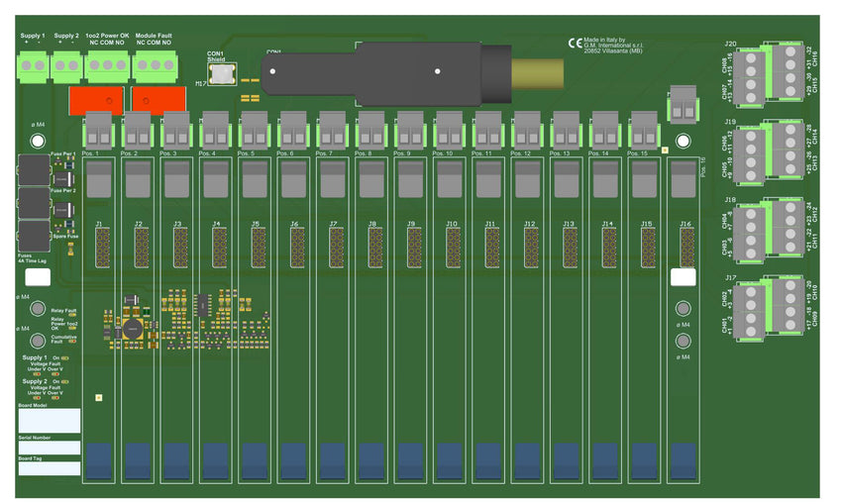Click the Serial Number label field
The image size is (842, 504).
[49, 448]
